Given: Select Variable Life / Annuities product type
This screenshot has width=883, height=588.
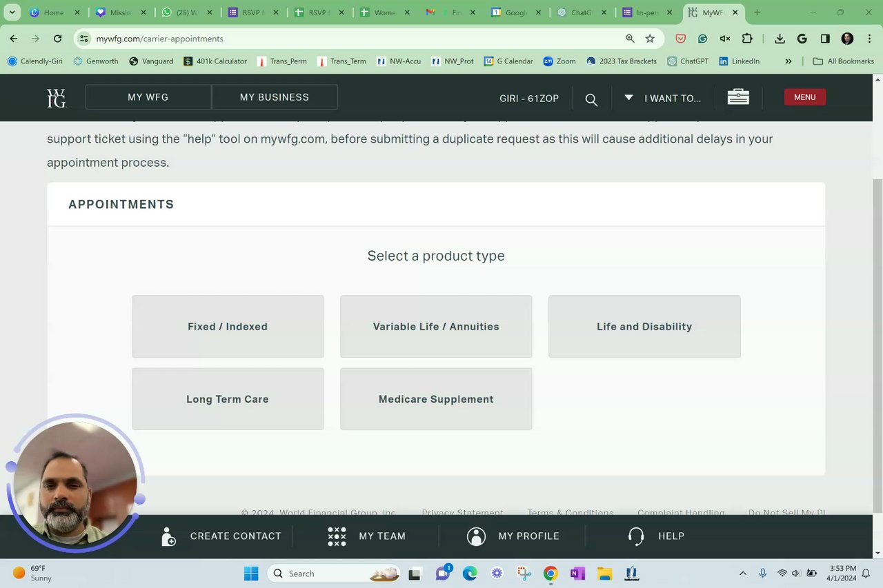Looking at the screenshot, I should point(436,327).
